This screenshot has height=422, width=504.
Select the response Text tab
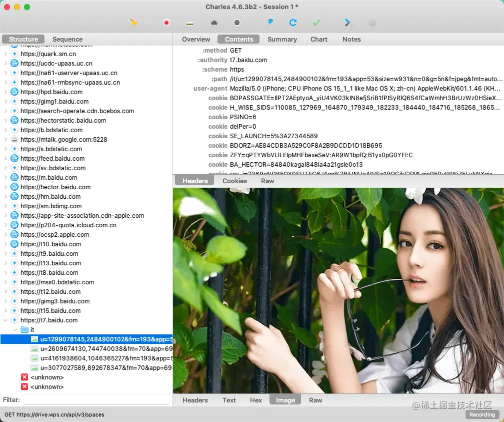point(229,400)
